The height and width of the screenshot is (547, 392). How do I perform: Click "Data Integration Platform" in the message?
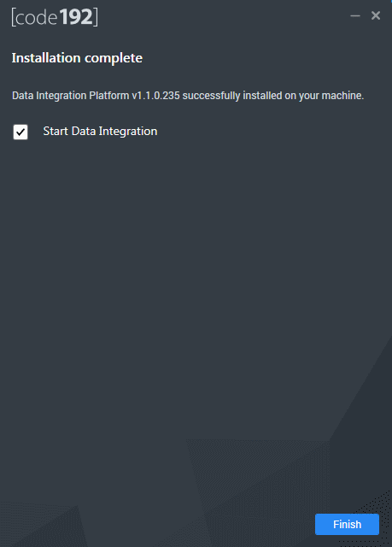(x=70, y=96)
